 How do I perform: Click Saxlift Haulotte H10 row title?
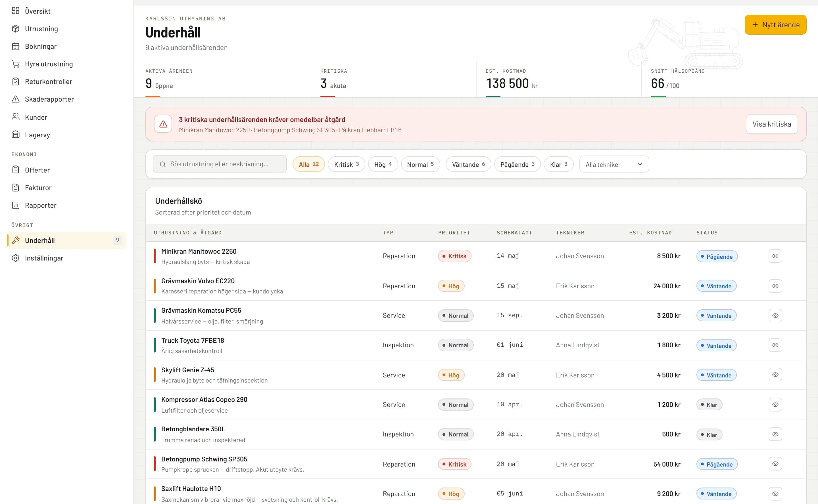(x=191, y=489)
